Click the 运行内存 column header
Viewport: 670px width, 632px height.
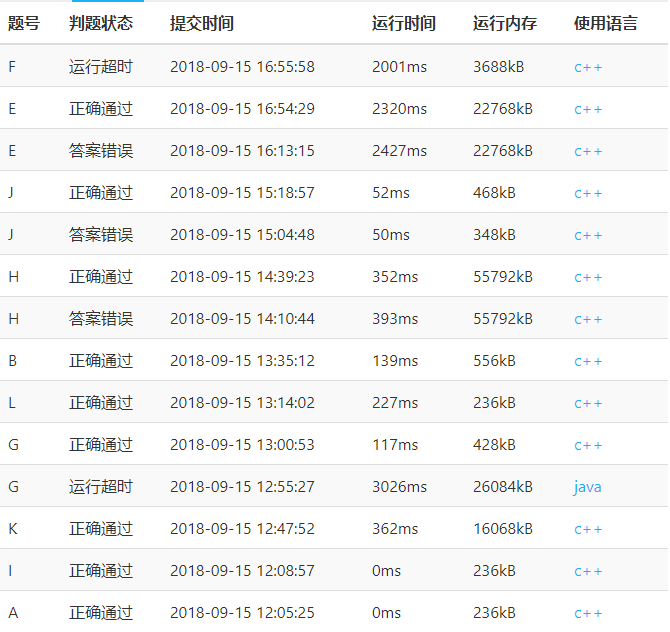[x=505, y=23]
